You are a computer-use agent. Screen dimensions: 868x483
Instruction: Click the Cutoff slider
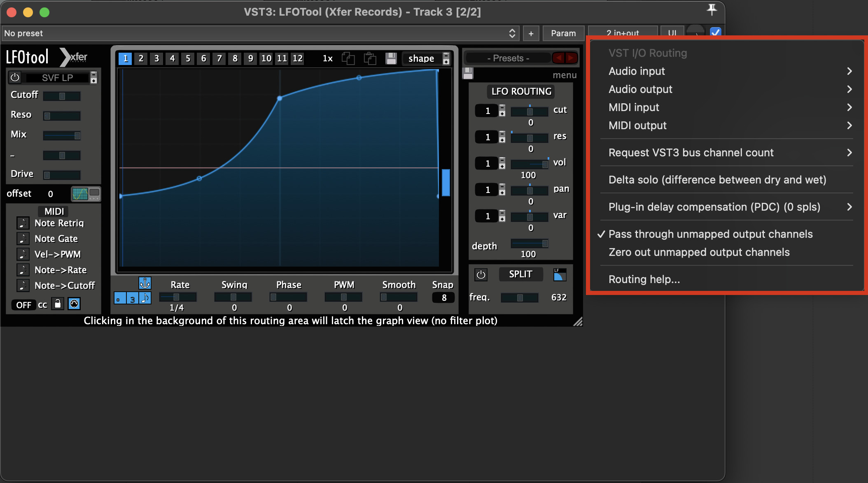point(62,96)
